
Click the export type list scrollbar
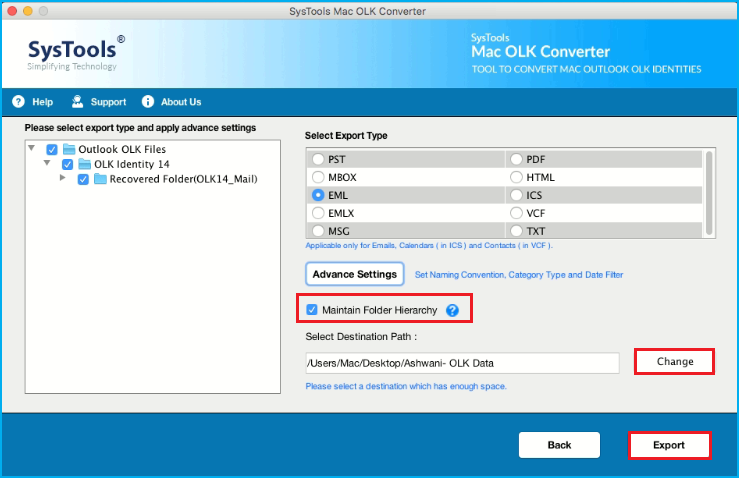(x=709, y=193)
